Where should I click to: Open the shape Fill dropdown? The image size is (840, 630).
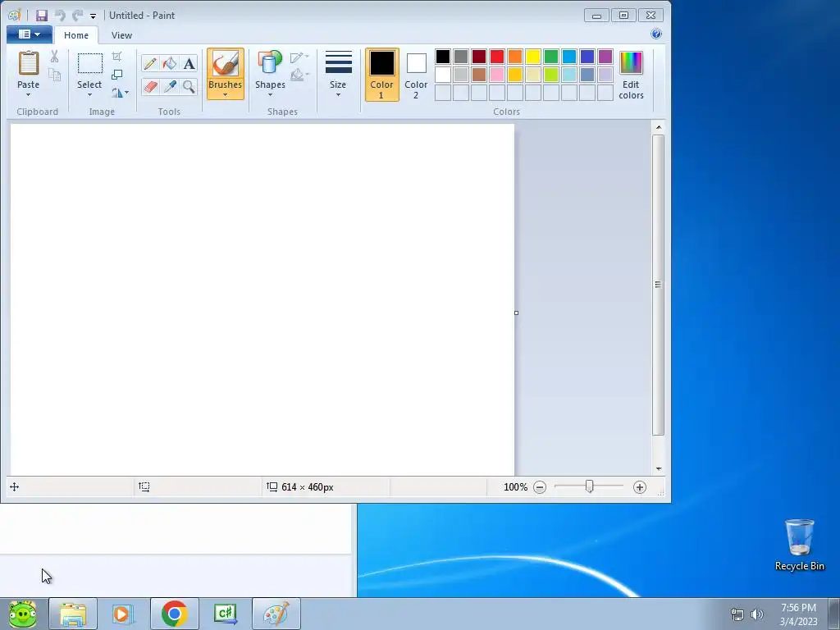tap(299, 75)
